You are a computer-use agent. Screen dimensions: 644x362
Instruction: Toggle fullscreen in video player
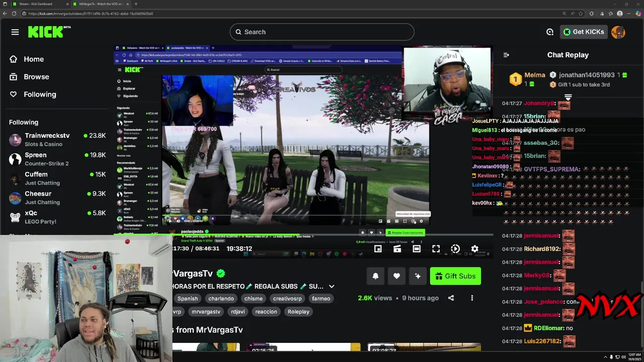coord(436,249)
